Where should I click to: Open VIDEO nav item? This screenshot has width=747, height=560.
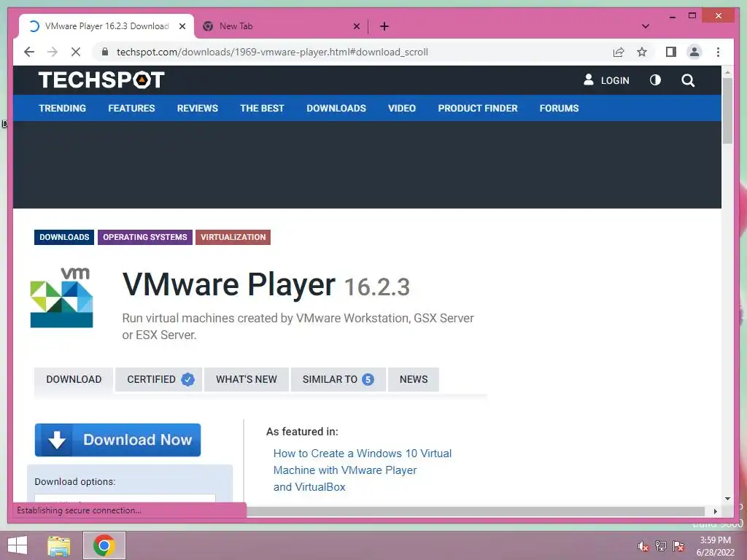[x=402, y=108]
